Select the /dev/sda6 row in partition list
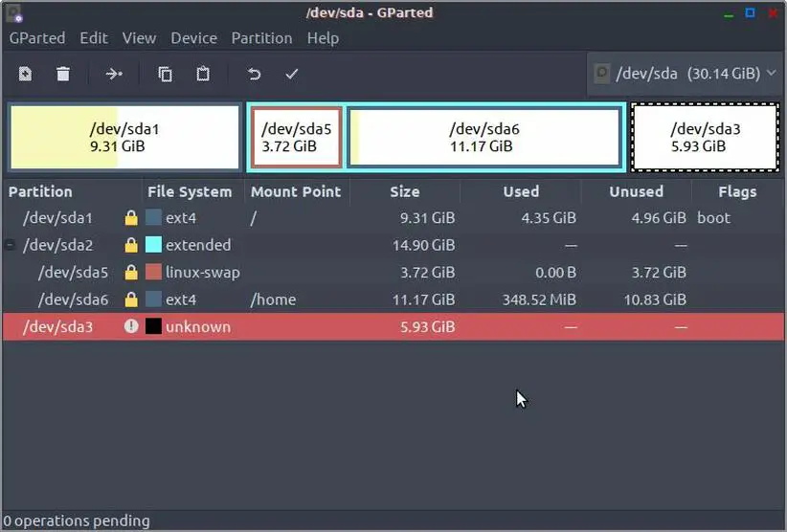The width and height of the screenshot is (787, 532). click(393, 299)
